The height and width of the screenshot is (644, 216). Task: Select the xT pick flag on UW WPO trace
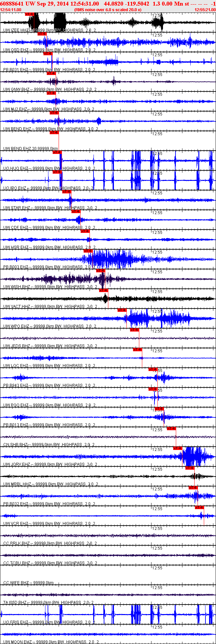point(122,310)
